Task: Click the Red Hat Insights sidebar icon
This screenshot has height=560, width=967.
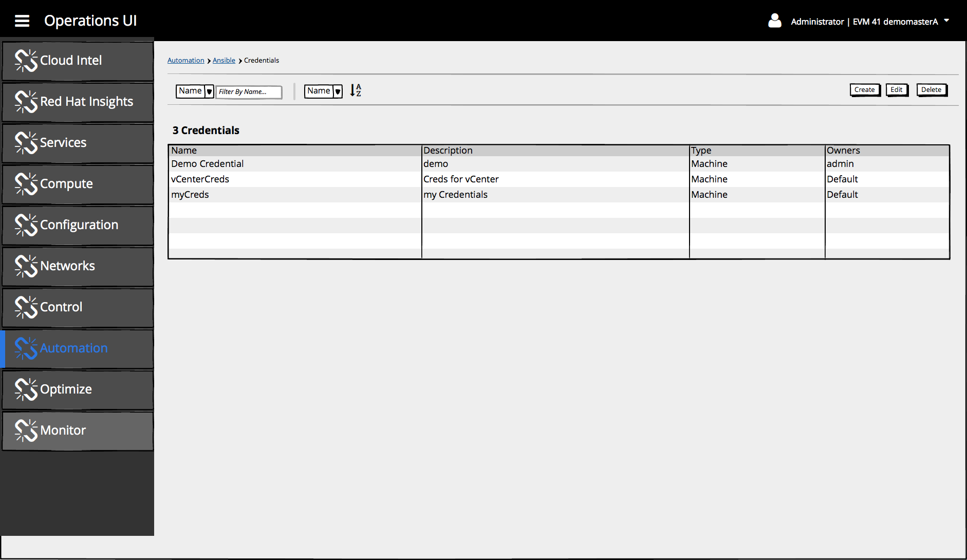Action: [26, 102]
